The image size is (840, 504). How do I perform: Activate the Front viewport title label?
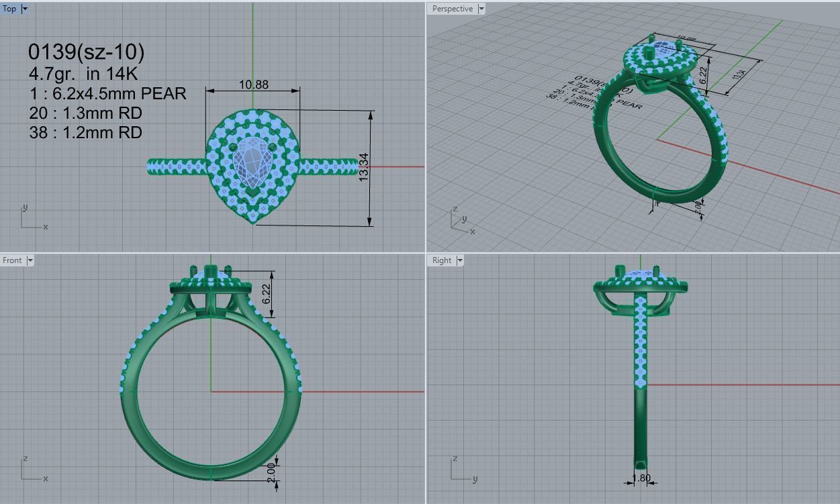point(12,260)
